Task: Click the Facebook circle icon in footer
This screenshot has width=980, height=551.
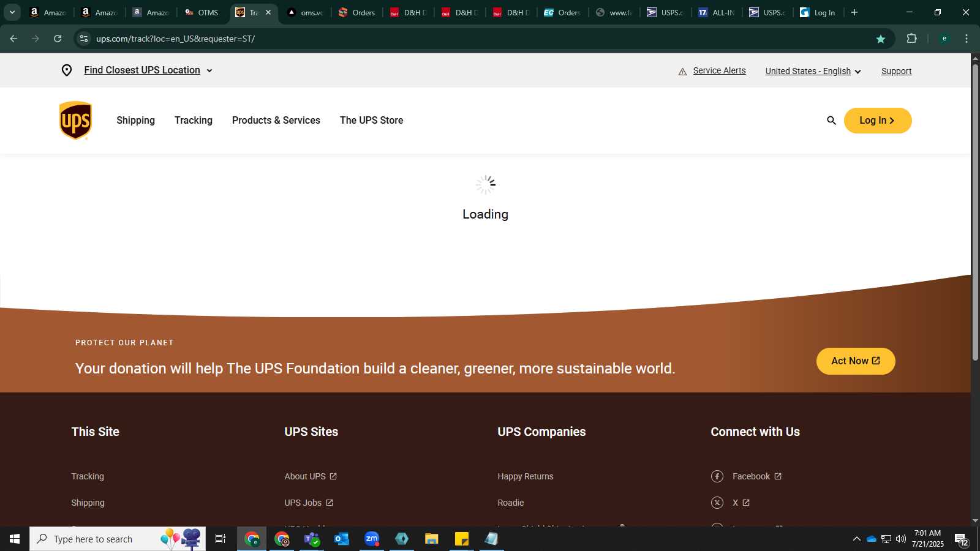Action: click(x=717, y=476)
